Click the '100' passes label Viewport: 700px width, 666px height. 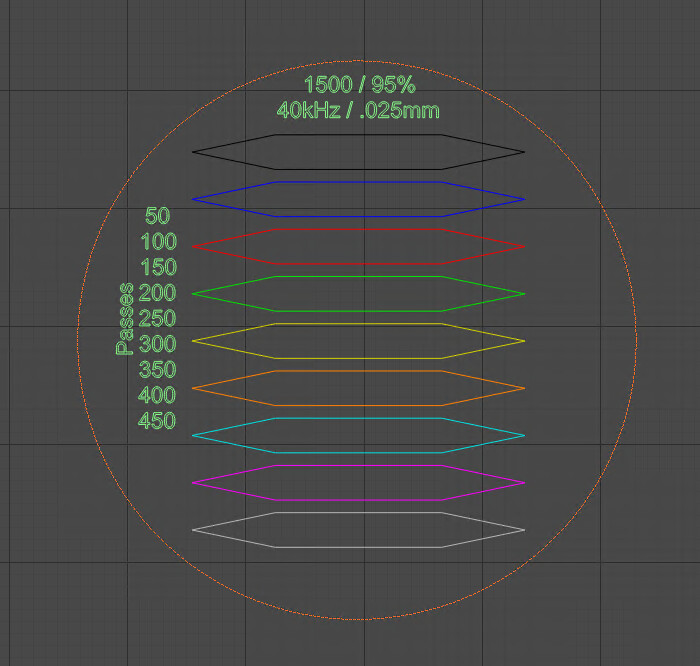[159, 241]
